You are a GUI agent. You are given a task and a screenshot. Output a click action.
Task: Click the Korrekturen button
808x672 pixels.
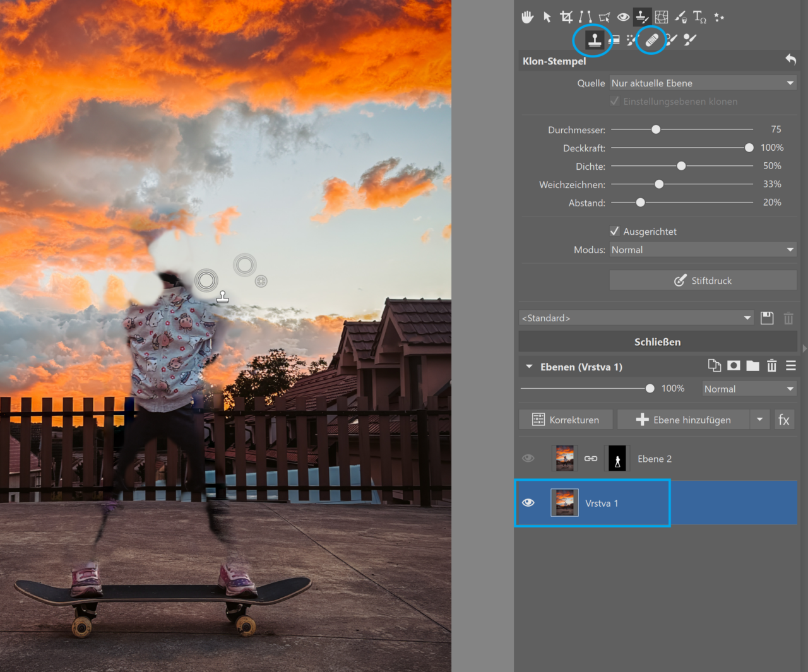pos(566,420)
